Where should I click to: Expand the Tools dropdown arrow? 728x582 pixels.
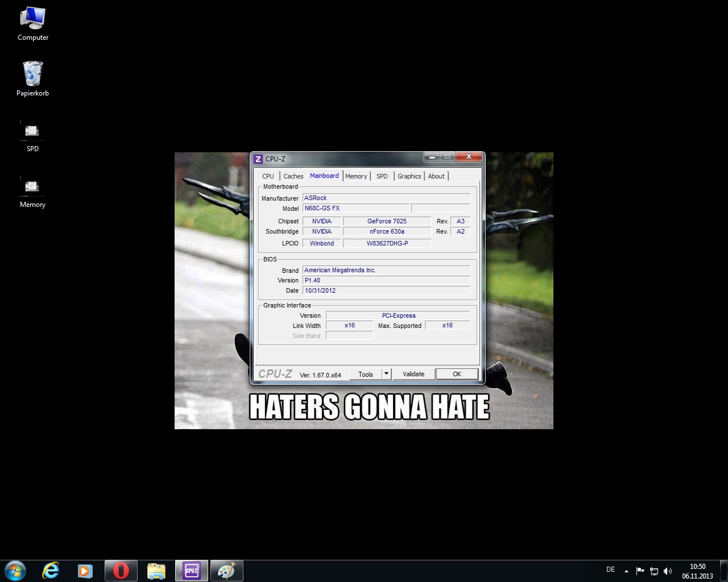(387, 374)
